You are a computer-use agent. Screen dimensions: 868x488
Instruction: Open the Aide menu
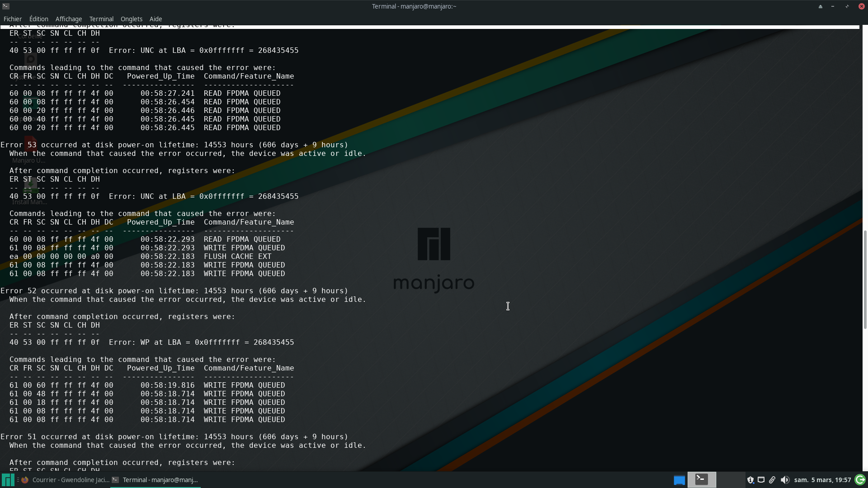[x=156, y=19]
